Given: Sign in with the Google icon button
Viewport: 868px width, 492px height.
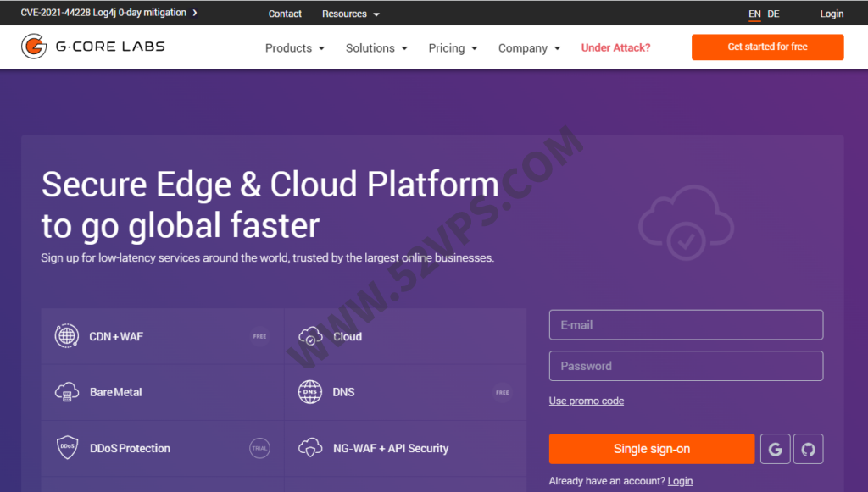Looking at the screenshot, I should (x=775, y=449).
